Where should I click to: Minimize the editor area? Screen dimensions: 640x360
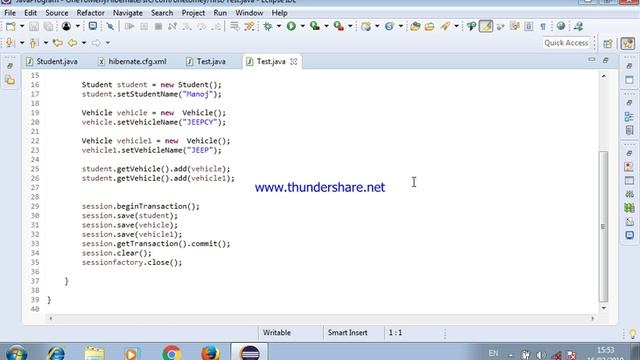pos(591,60)
